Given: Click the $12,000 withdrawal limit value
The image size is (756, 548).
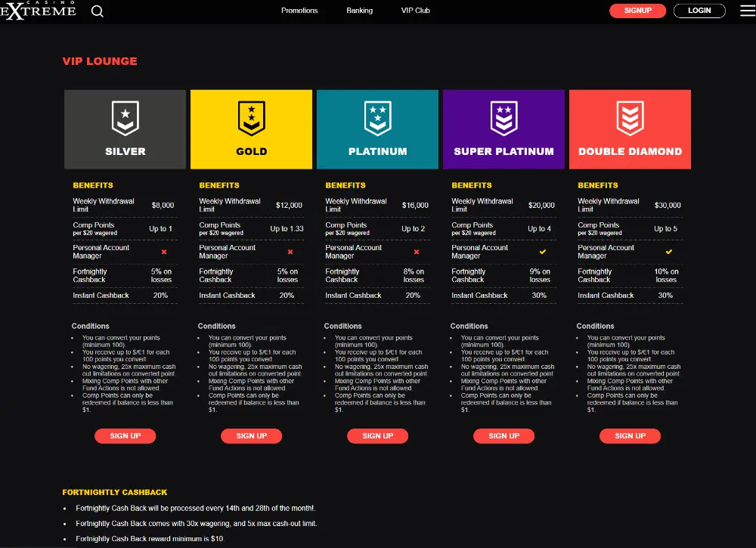Looking at the screenshot, I should click(290, 206).
